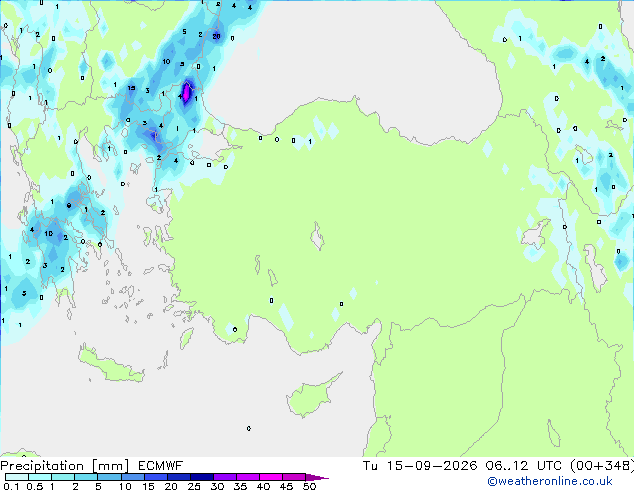This screenshot has width=634, height=490.
Task: Select the 25–30 mm dark navy swatch
Action: coord(202,477)
